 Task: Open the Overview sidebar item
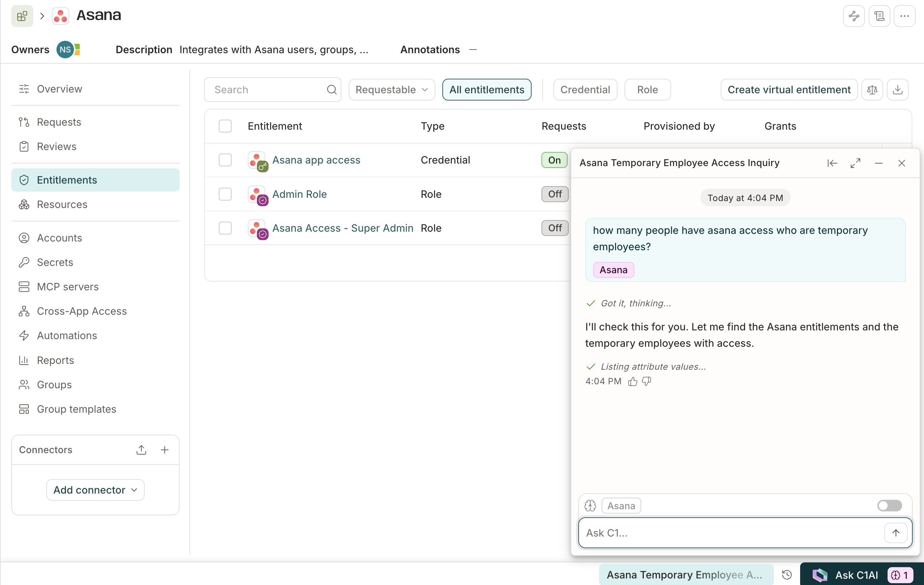pyautogui.click(x=95, y=89)
